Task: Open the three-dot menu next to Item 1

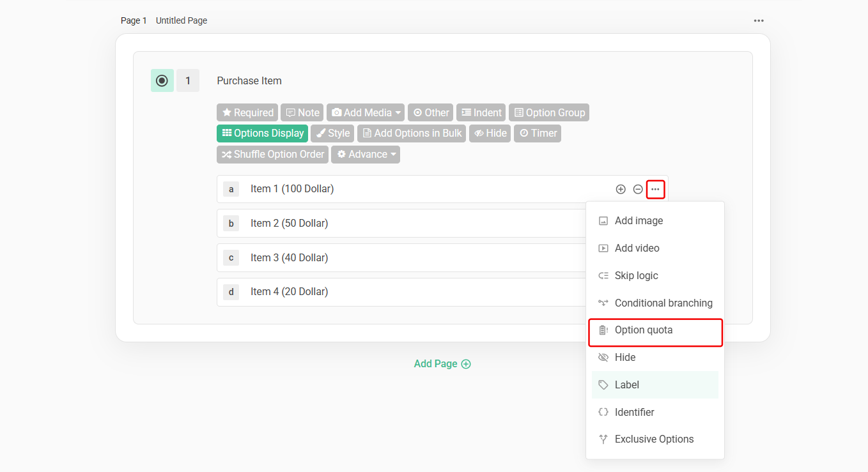Action: tap(655, 189)
